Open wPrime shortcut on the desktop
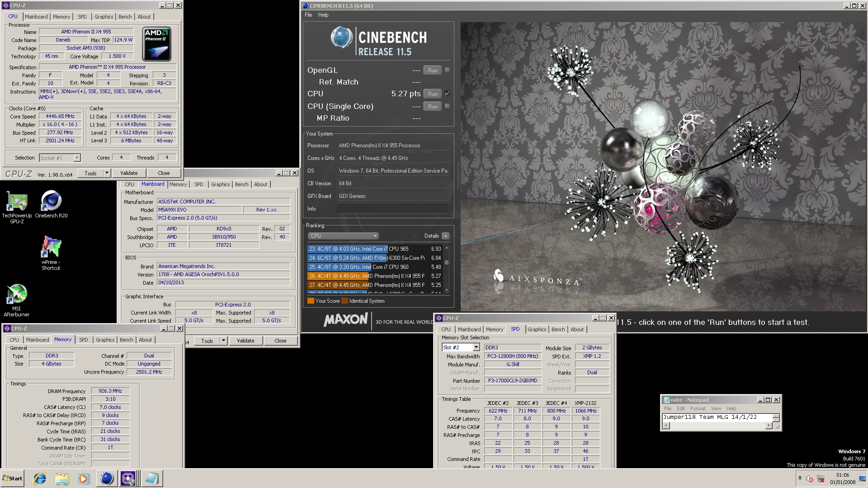868x488 pixels. click(51, 253)
